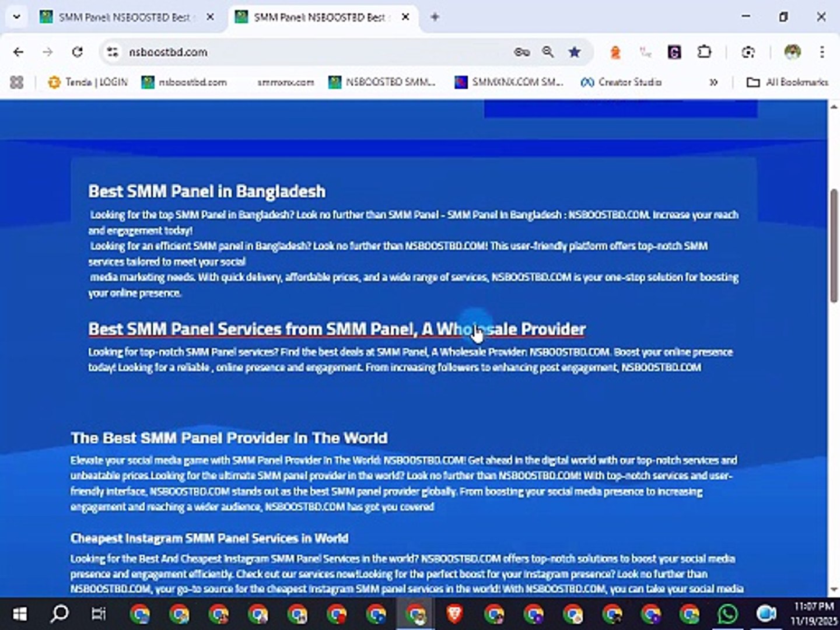The image size is (840, 630).
Task: Click the scrollbar's up arrow
Action: click(x=834, y=107)
